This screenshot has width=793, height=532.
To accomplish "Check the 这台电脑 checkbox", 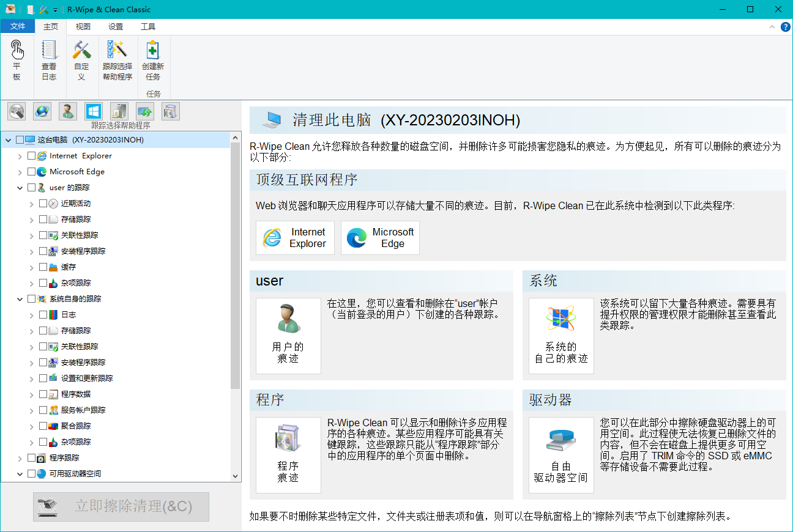I will 20,140.
